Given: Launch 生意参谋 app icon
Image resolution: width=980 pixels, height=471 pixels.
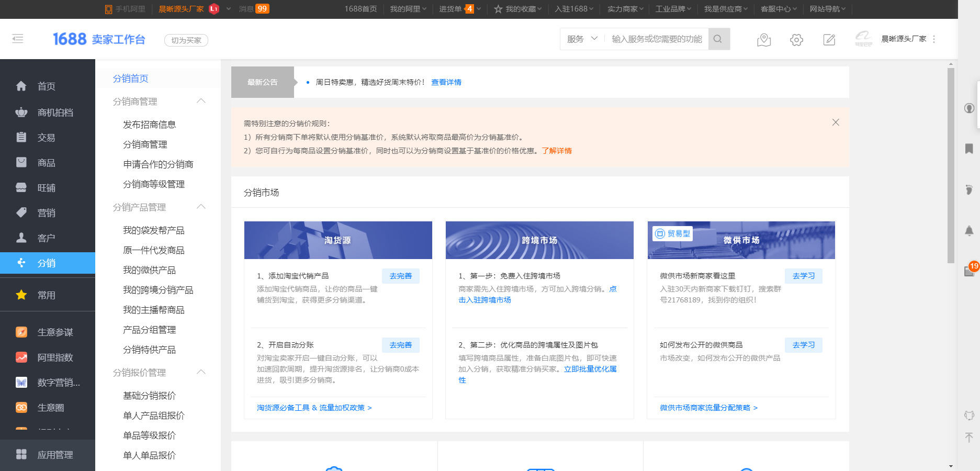Looking at the screenshot, I should pos(21,332).
